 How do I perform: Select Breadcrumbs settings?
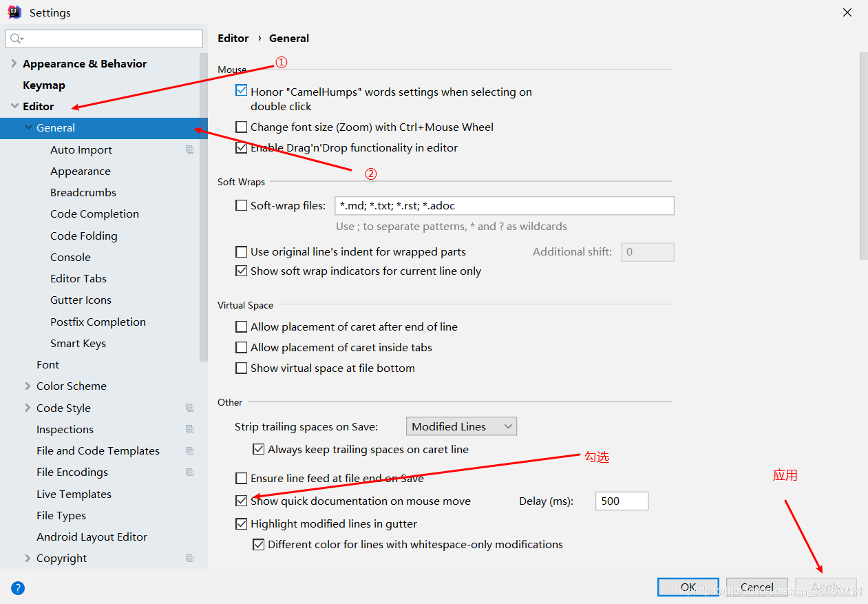[83, 192]
